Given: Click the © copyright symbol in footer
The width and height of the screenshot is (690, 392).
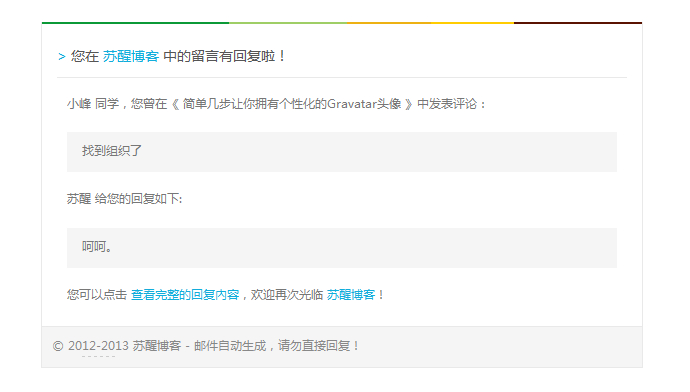Looking at the screenshot, I should pyautogui.click(x=58, y=346).
